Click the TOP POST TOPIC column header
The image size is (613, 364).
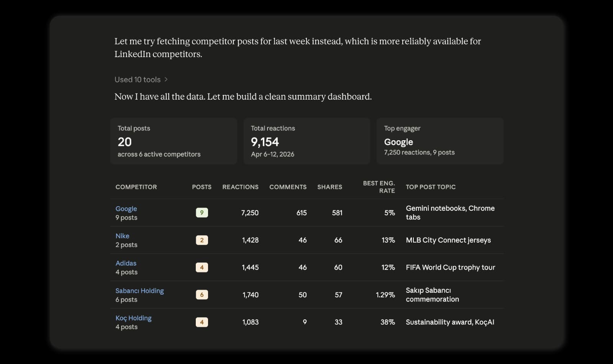[x=431, y=187]
